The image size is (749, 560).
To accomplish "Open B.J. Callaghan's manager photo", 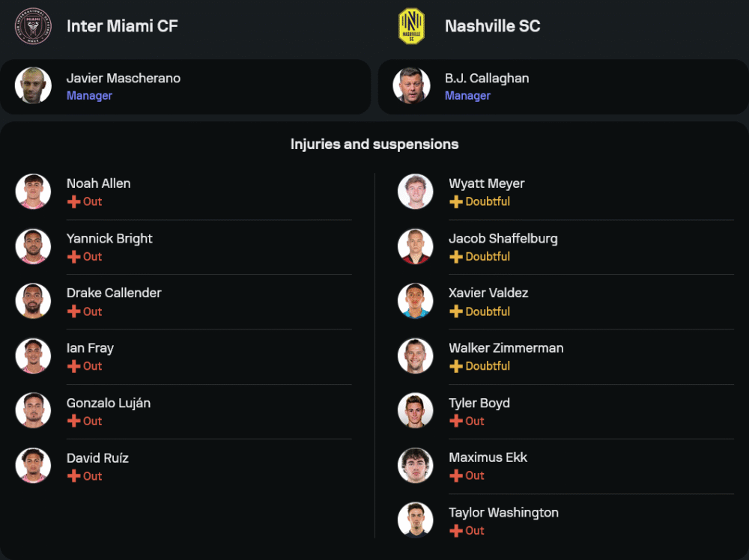I will (x=411, y=86).
